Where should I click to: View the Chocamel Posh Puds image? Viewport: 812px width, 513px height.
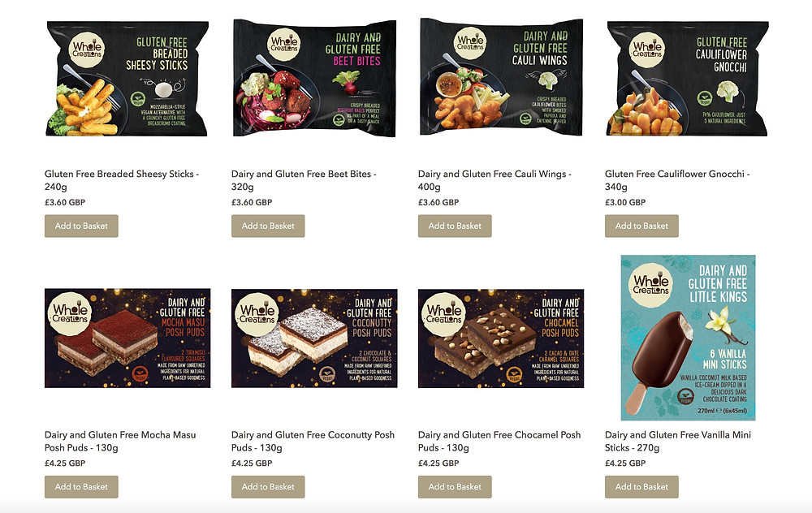point(501,338)
